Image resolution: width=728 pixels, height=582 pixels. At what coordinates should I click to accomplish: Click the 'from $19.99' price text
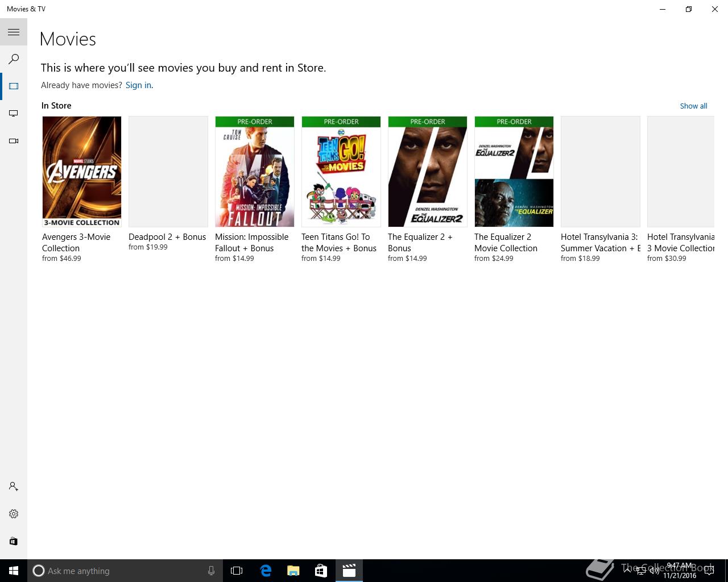coord(148,247)
